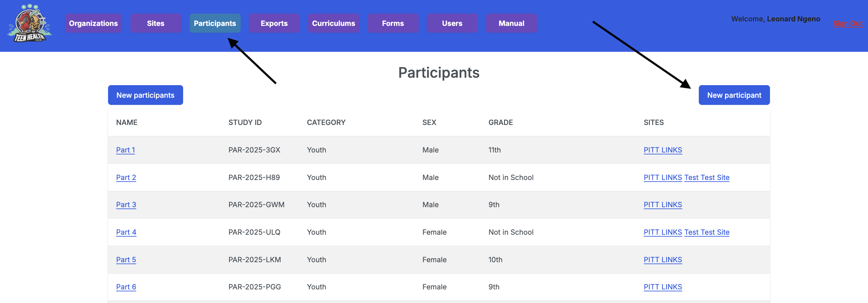Visit PITT LINKS site for Part 6

(663, 287)
